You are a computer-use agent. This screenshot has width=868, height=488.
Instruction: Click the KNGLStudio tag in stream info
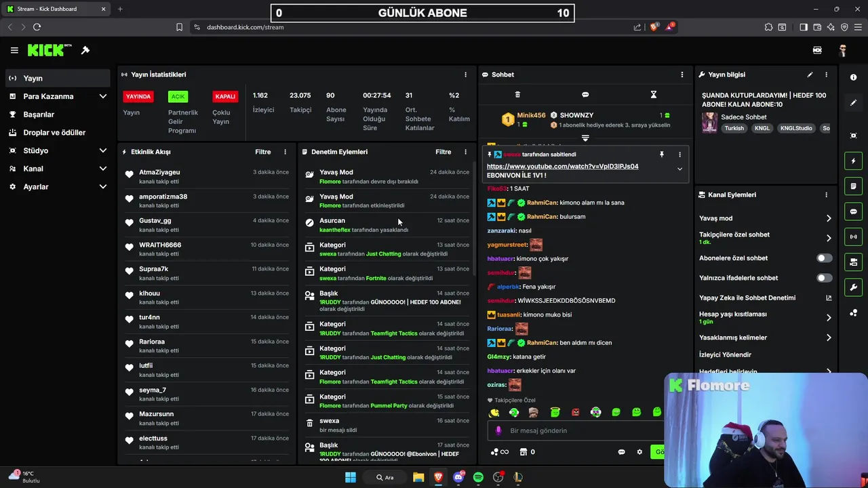coord(796,128)
